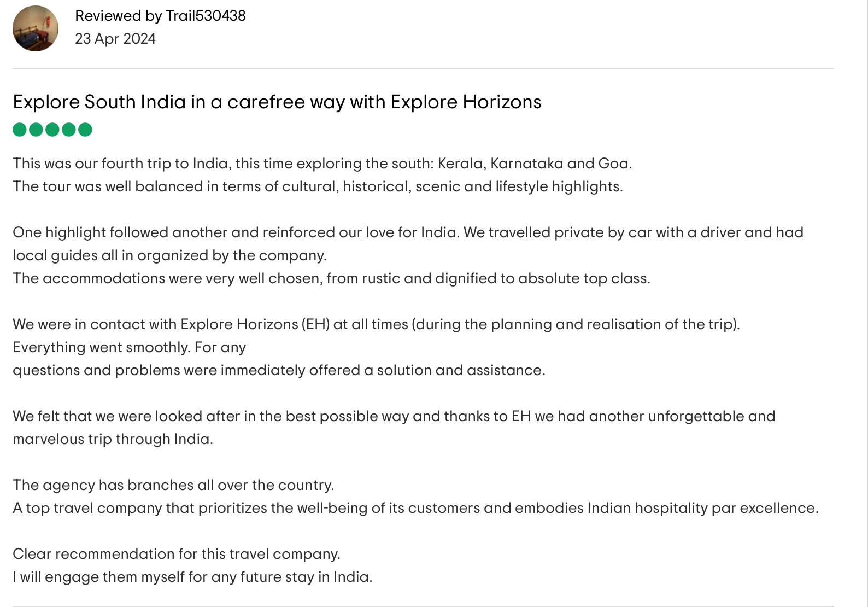Click the second green rating bubble

click(36, 130)
